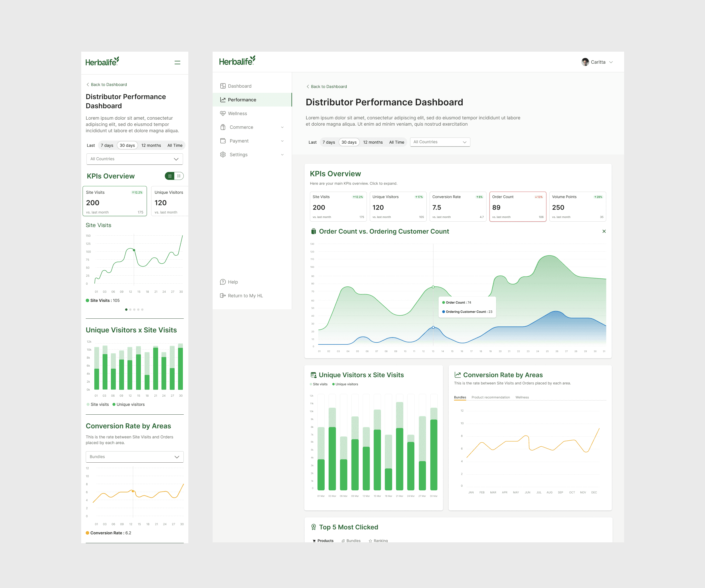Click the Payment card icon in the sidebar
Image resolution: width=705 pixels, height=588 pixels.
[223, 141]
